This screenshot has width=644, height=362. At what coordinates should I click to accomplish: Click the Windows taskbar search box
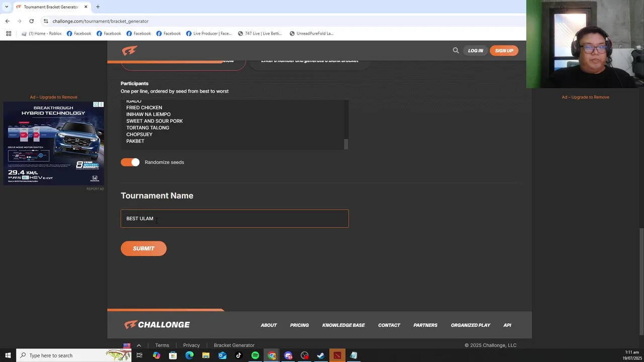pos(74,355)
